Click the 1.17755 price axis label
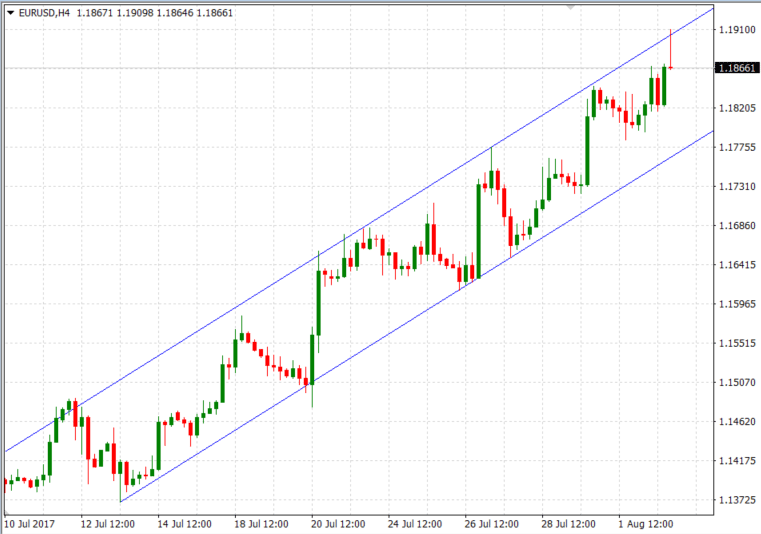The image size is (761, 534). (x=737, y=147)
